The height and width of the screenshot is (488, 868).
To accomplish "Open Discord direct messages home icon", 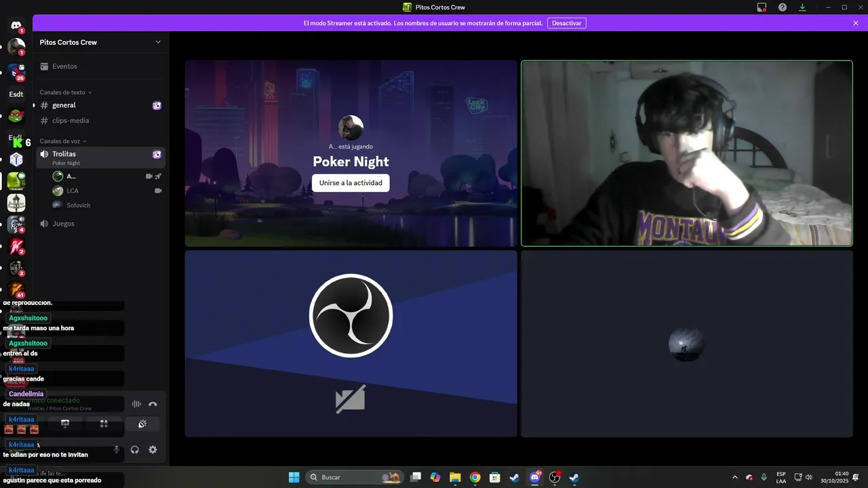I will coord(16,26).
